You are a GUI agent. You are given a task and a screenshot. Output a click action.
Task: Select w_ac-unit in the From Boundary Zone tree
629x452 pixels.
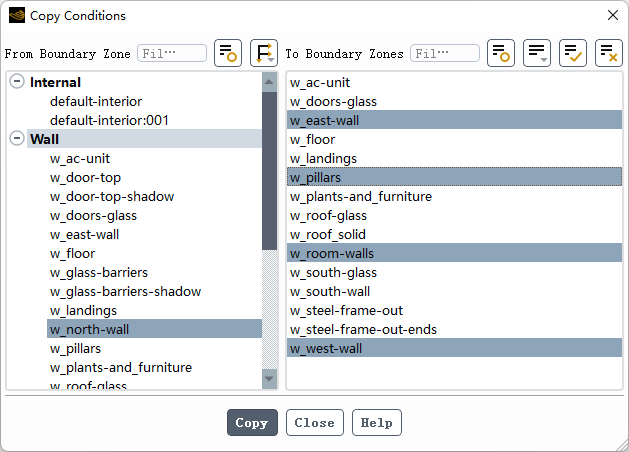click(80, 158)
